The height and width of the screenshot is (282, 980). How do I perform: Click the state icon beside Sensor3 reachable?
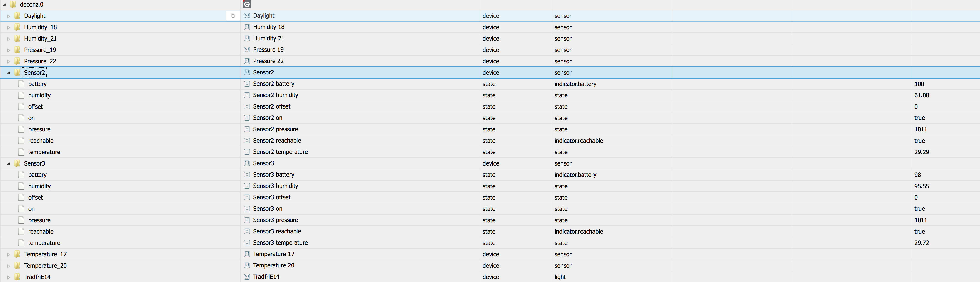(247, 231)
